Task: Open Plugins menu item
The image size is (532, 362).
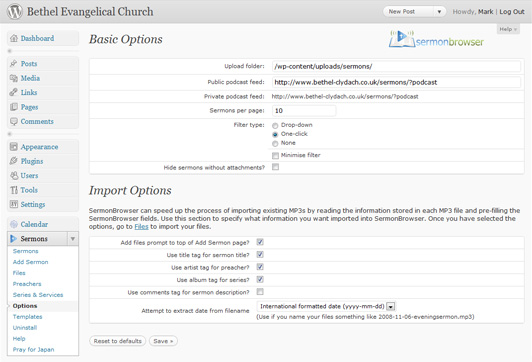Action: pyautogui.click(x=32, y=161)
